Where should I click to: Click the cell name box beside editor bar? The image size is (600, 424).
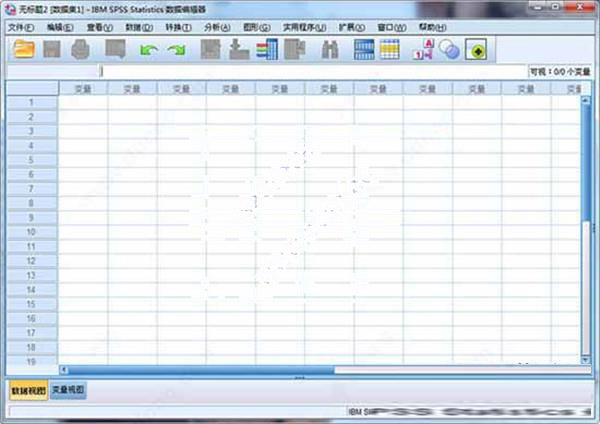52,72
